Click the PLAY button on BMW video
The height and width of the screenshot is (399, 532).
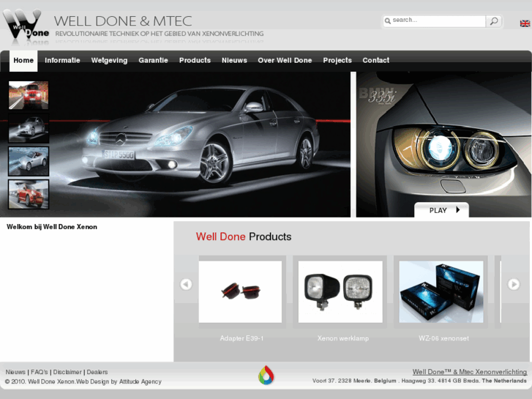441,210
